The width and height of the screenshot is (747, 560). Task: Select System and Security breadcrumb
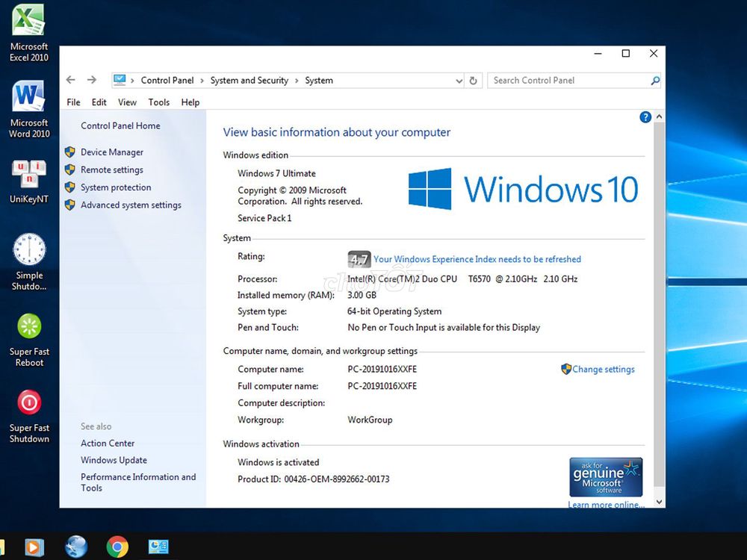(249, 81)
